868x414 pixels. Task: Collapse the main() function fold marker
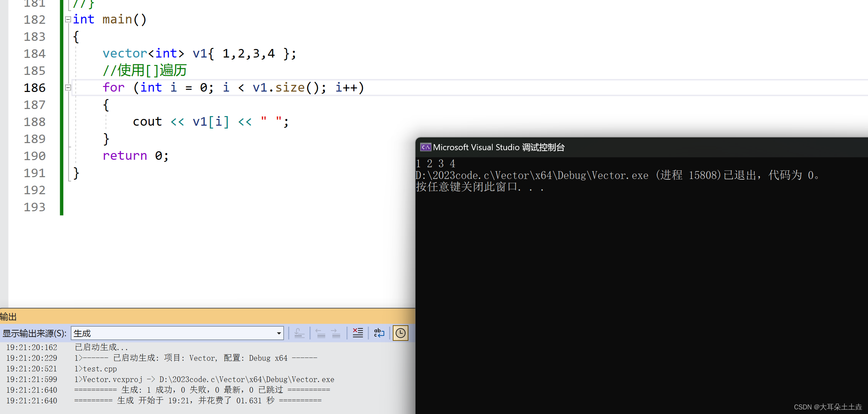pyautogui.click(x=68, y=20)
